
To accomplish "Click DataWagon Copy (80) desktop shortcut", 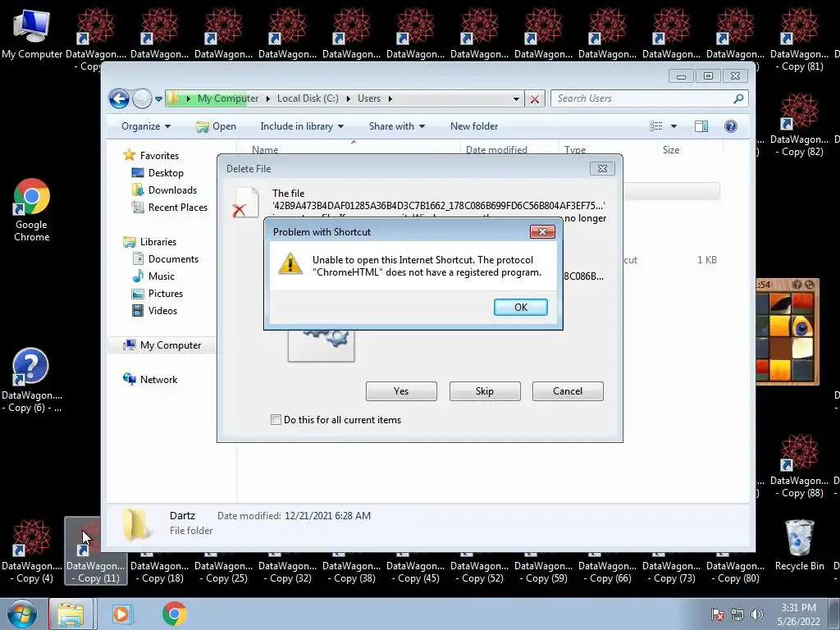I will coord(736,571).
